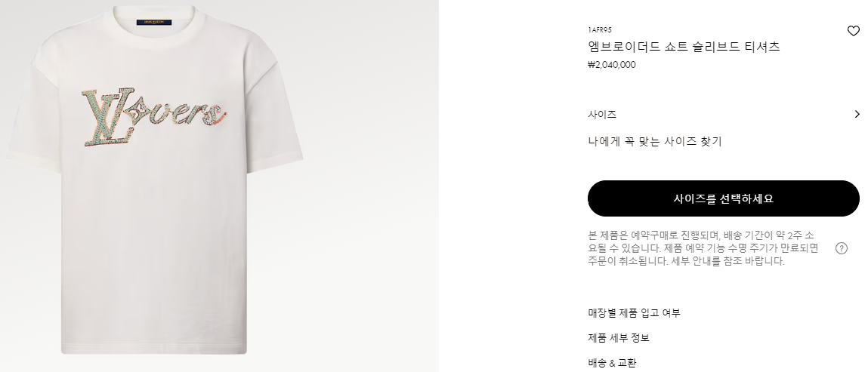This screenshot has height=372, width=868.
Task: Click the navy neck label tag on shirt
Action: pos(154,23)
